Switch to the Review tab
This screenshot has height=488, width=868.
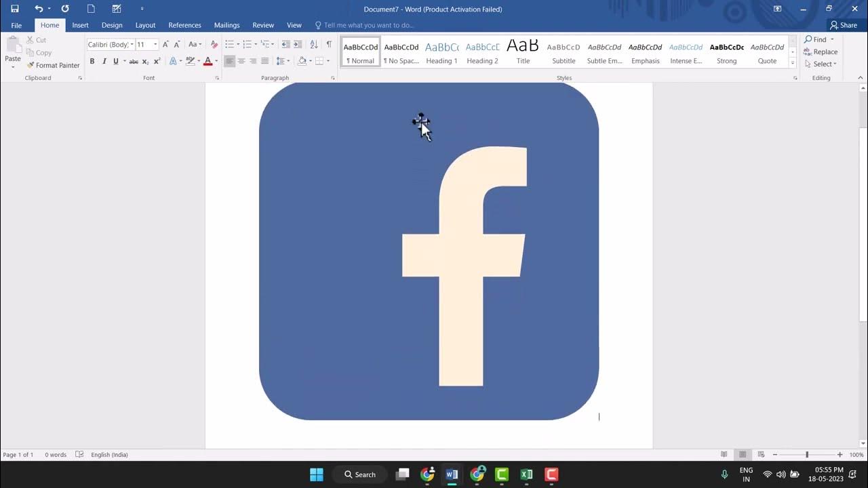click(263, 25)
